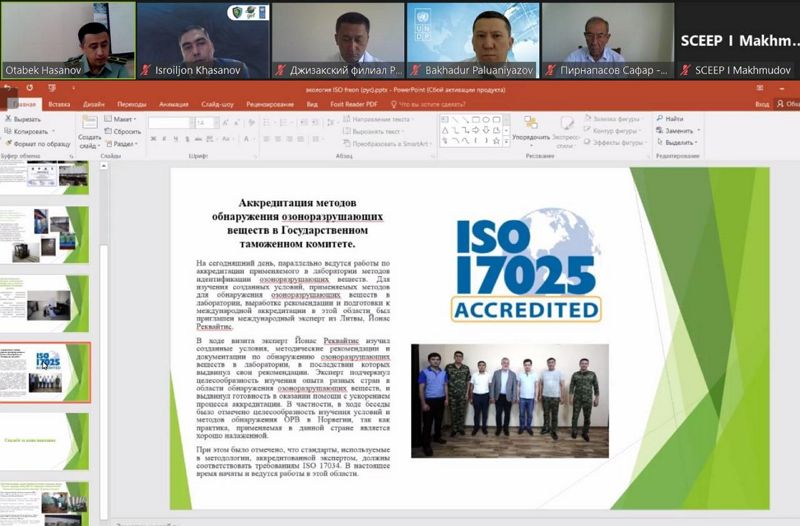Viewport: 800px width, 526px height.
Task: Apply Формат по образцу format painter
Action: (x=37, y=144)
